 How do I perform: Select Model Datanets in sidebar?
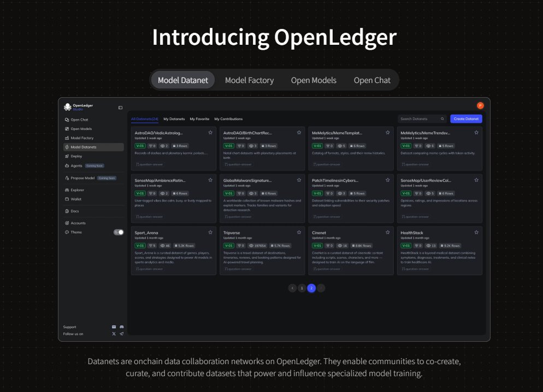[x=93, y=147]
